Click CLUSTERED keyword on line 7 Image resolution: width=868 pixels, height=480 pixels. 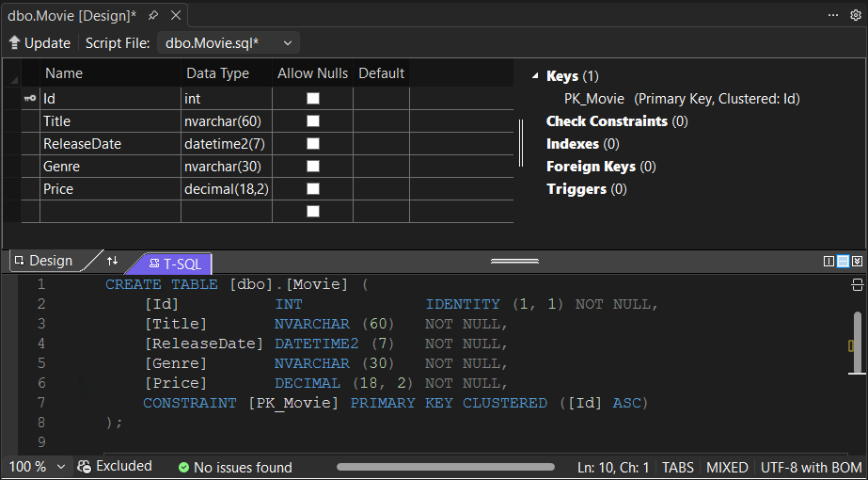505,403
